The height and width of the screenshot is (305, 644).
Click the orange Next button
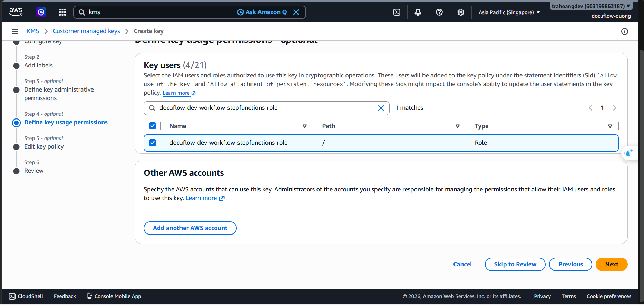click(612, 264)
